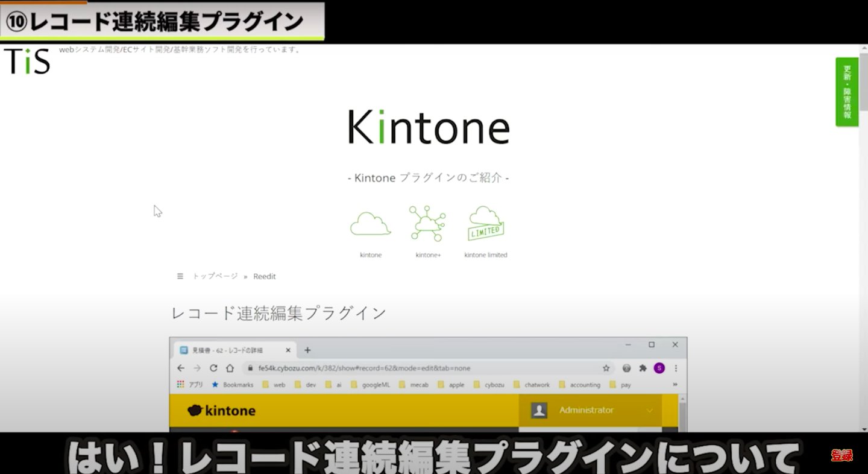Click the browser back arrow

point(181,368)
